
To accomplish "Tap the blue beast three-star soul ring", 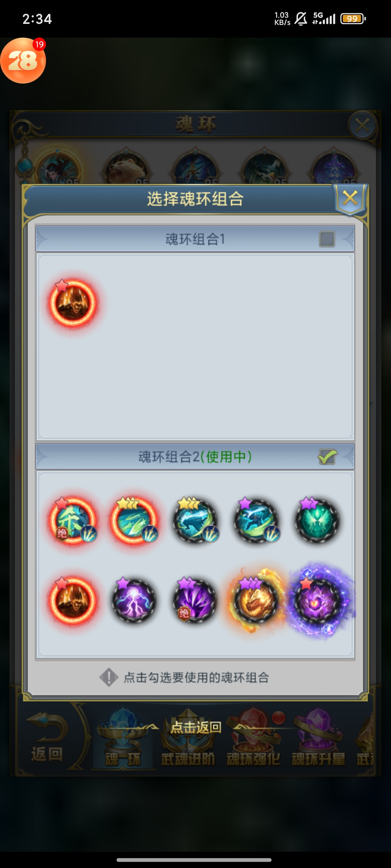I will coord(195,521).
